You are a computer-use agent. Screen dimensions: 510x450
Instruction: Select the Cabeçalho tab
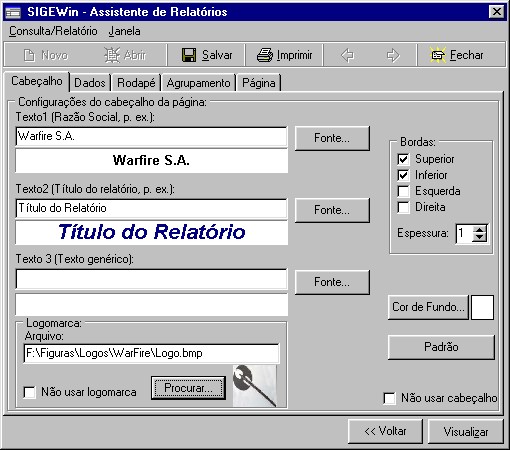pyautogui.click(x=37, y=81)
